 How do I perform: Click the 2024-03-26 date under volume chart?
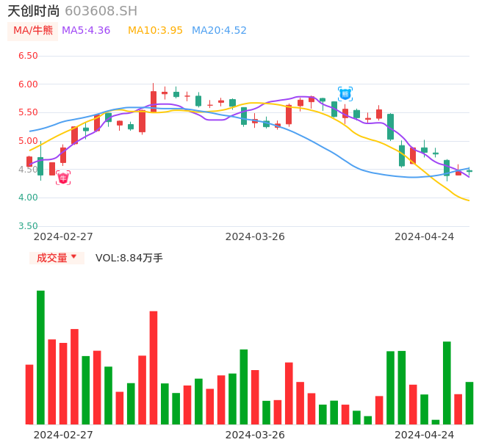coord(255,435)
